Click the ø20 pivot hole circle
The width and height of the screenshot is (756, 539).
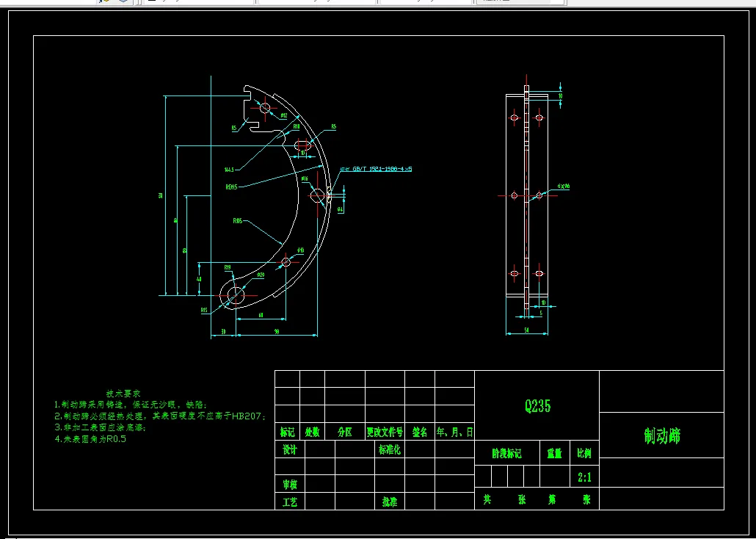(x=236, y=294)
